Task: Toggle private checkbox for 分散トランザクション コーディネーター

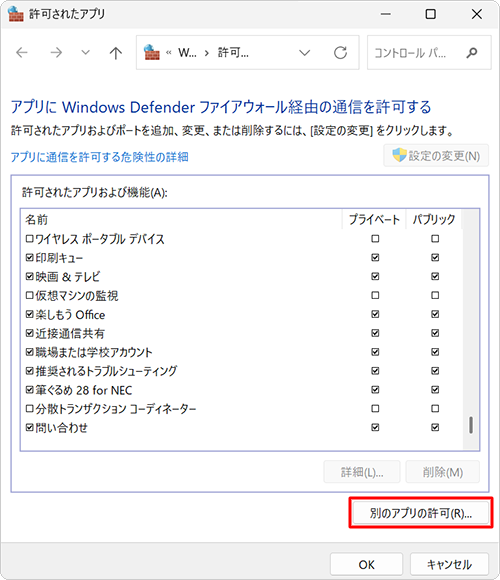Action: [375, 408]
